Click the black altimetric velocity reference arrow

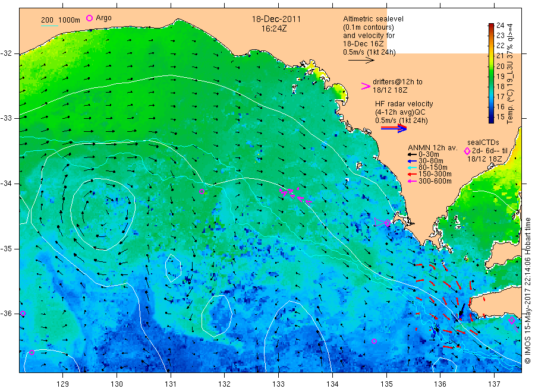coord(361,61)
